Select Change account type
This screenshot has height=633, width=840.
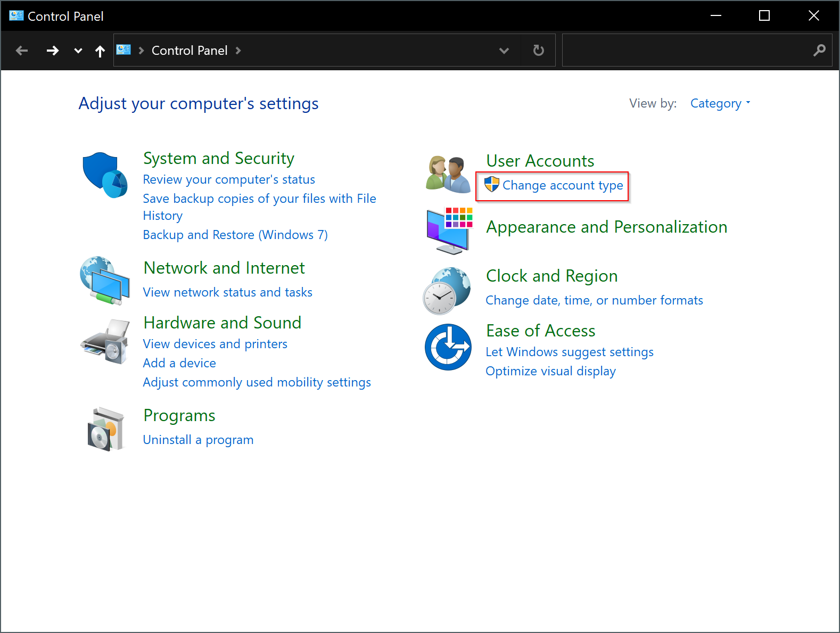point(563,185)
